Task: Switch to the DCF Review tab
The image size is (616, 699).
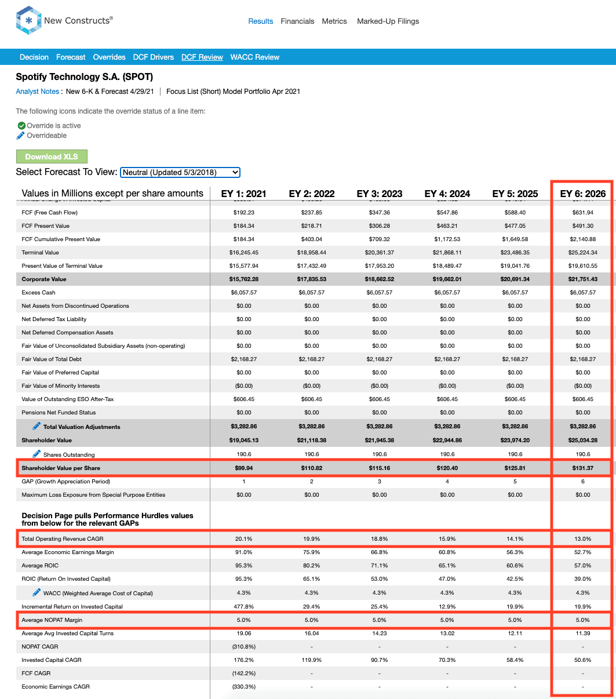Action: point(202,57)
